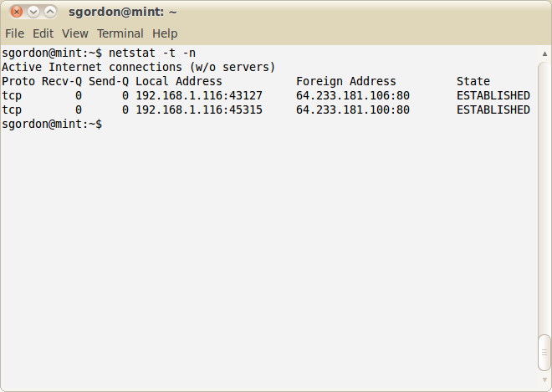Click the State column header text
The width and height of the screenshot is (552, 392).
click(x=473, y=81)
